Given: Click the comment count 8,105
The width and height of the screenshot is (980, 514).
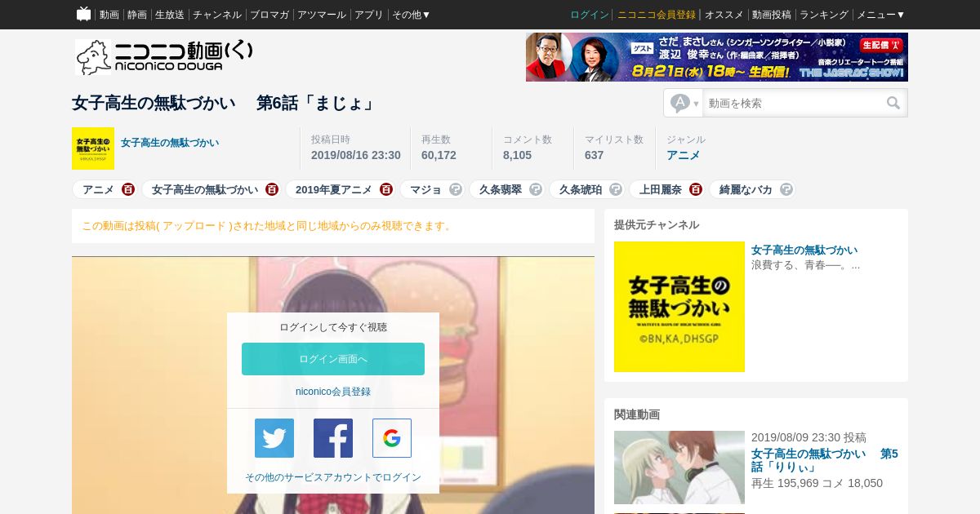Looking at the screenshot, I should click(517, 155).
